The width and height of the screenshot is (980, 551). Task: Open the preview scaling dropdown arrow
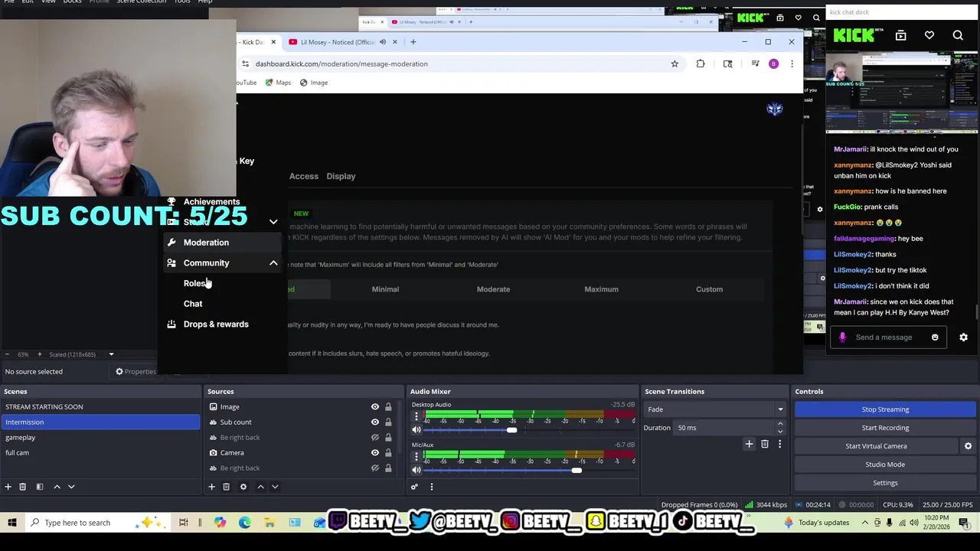point(111,354)
